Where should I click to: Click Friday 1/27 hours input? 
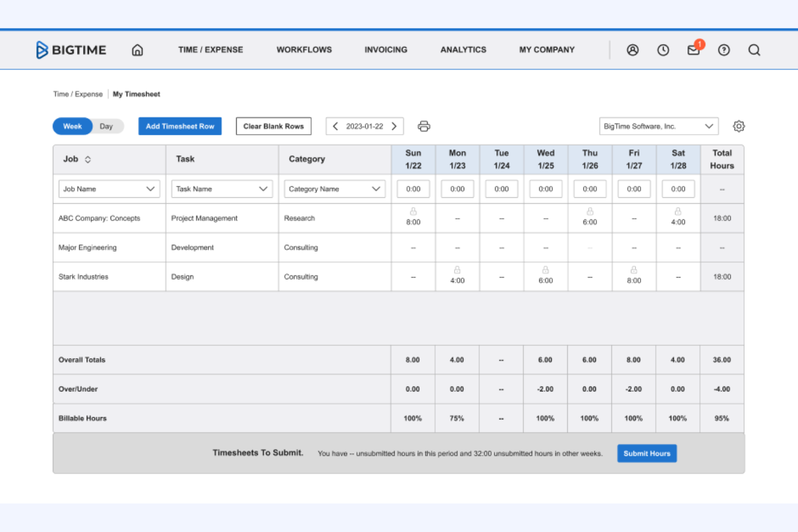click(x=634, y=189)
